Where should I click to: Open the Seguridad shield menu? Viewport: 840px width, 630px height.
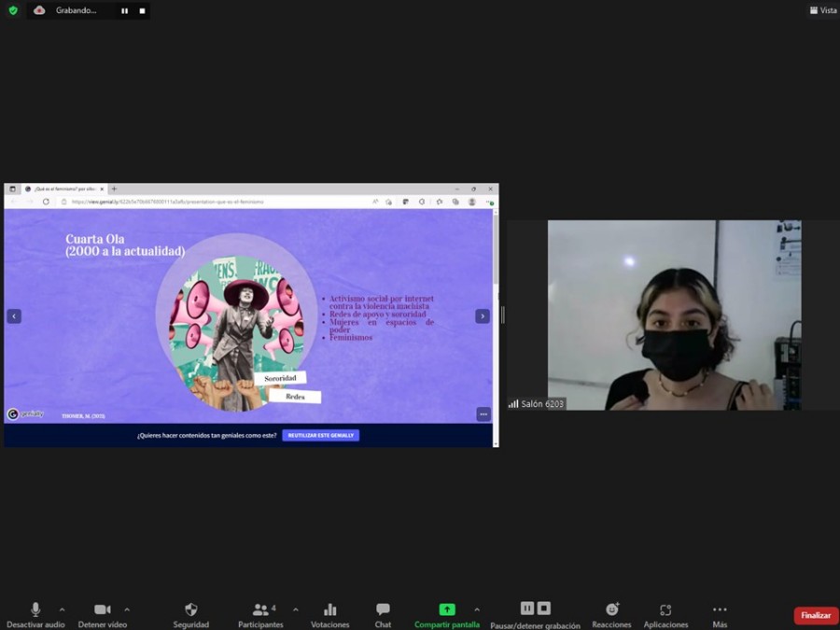coord(190,615)
